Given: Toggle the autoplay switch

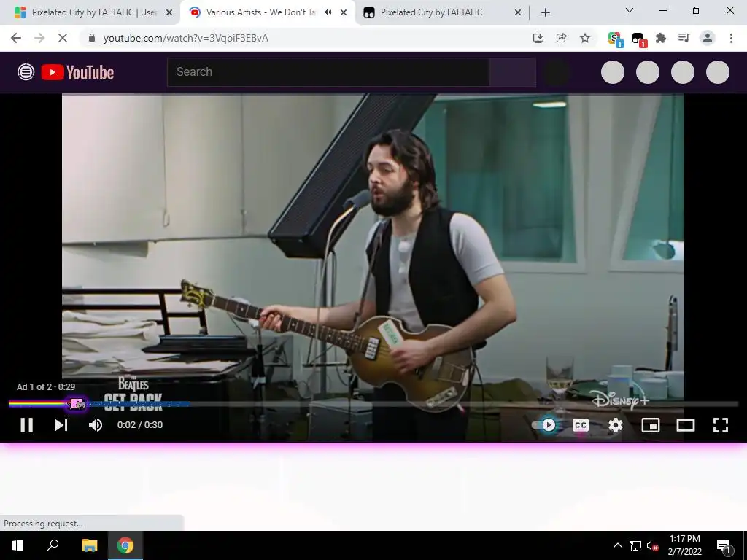Looking at the screenshot, I should click(545, 425).
